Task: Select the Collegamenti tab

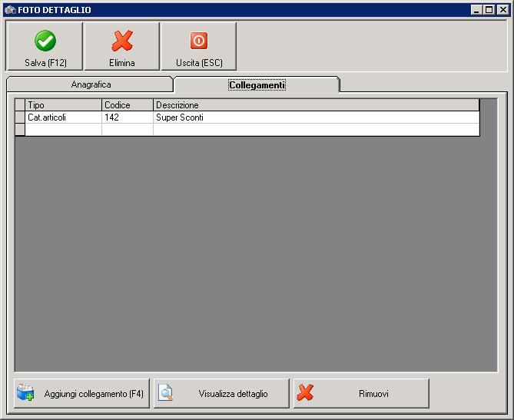Action: (x=257, y=85)
